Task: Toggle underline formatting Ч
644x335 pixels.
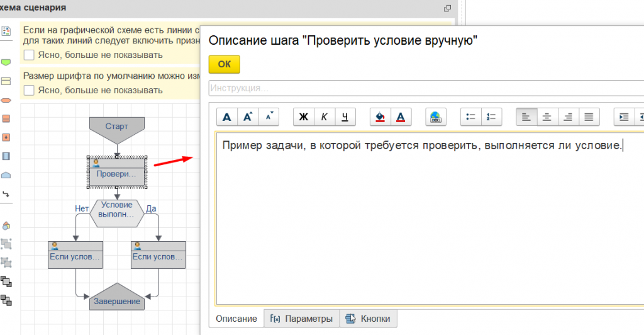Action: tap(345, 117)
